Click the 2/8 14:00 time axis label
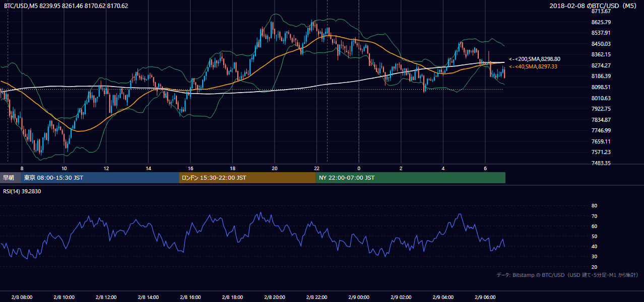This screenshot has width=644, height=302. (x=148, y=297)
